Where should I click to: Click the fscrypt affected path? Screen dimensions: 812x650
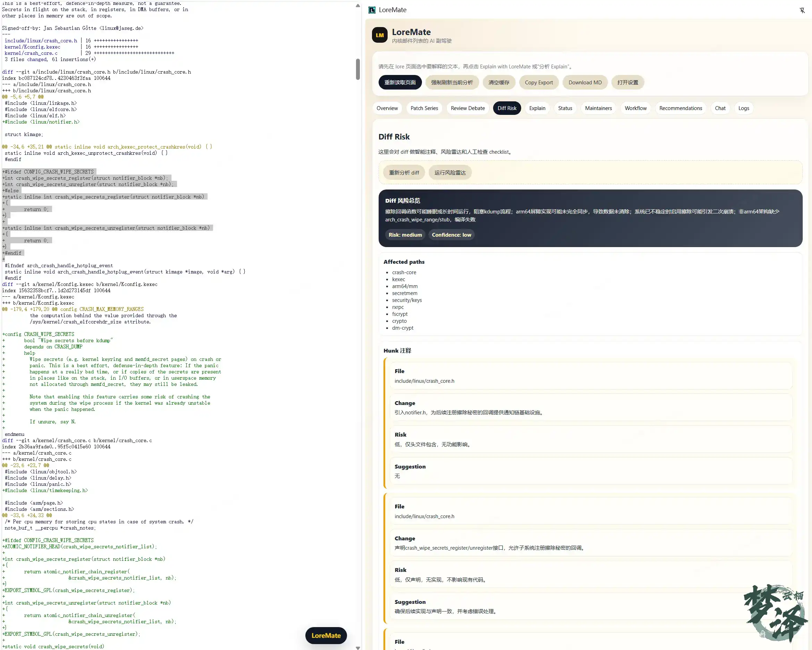[400, 314]
